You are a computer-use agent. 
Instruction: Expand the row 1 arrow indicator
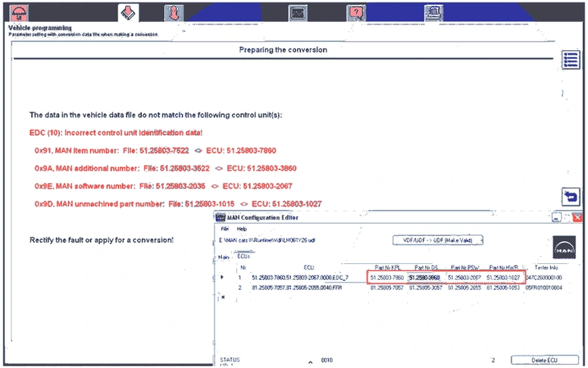[222, 278]
